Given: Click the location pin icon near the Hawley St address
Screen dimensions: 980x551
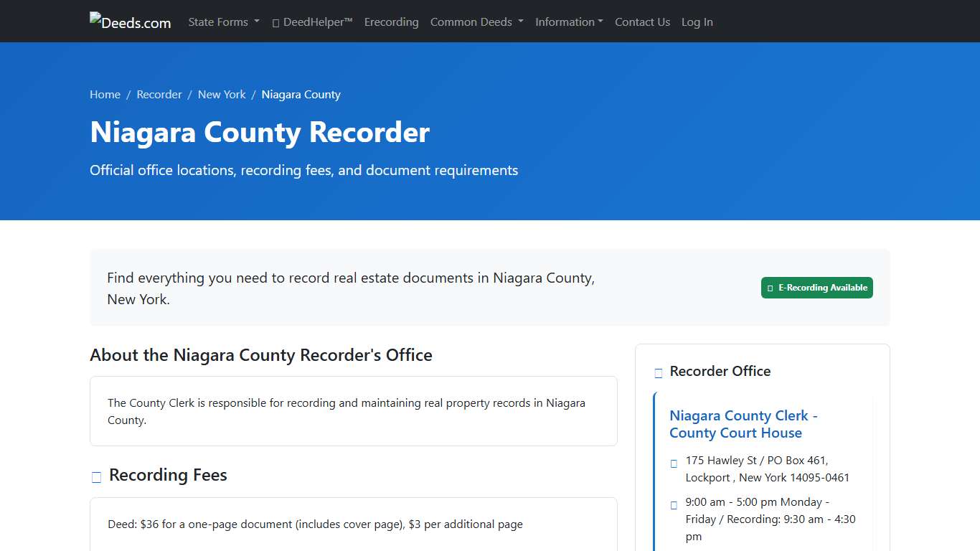Looking at the screenshot, I should (x=673, y=463).
